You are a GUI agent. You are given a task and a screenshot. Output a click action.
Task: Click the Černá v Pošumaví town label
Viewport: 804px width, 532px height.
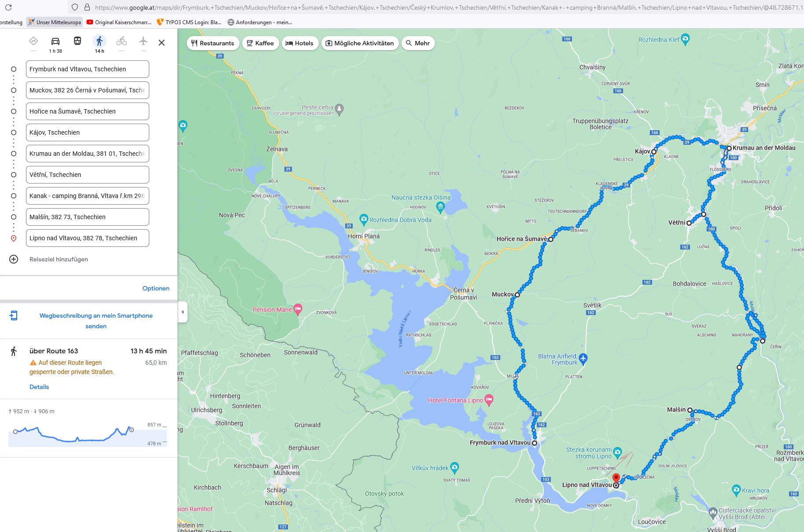click(x=463, y=294)
